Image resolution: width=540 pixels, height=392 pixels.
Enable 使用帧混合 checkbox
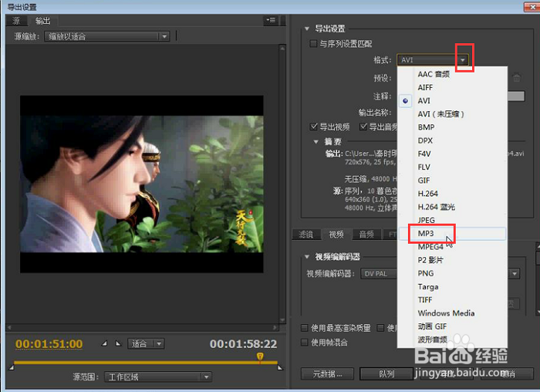coord(304,343)
